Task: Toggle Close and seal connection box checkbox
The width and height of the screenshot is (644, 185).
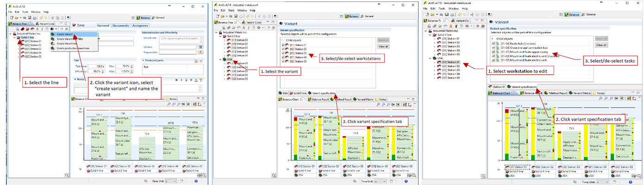Action: 493,48
